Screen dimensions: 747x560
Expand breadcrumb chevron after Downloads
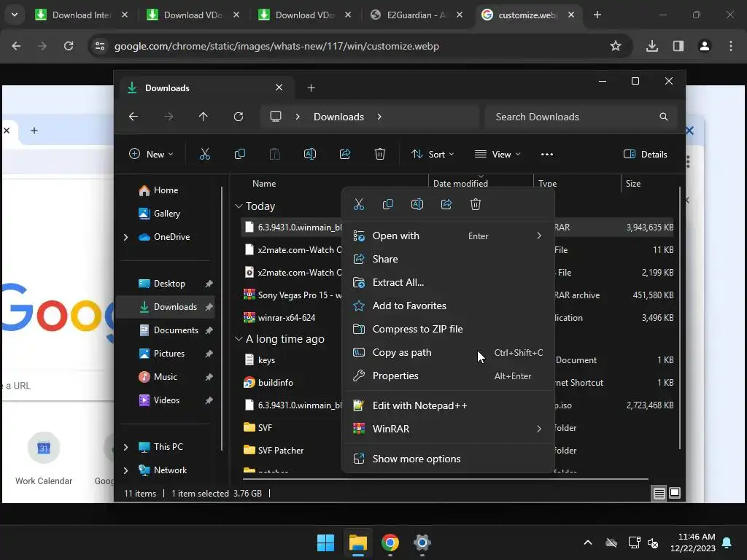click(x=379, y=117)
